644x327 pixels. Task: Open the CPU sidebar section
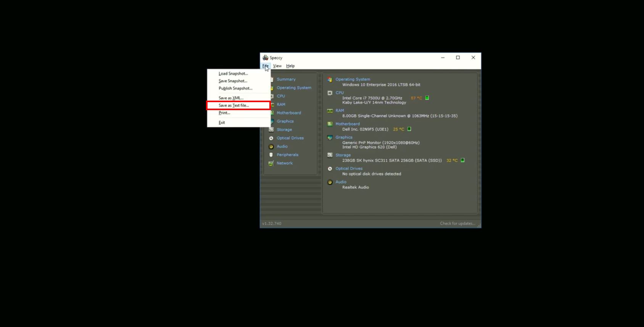pyautogui.click(x=281, y=96)
